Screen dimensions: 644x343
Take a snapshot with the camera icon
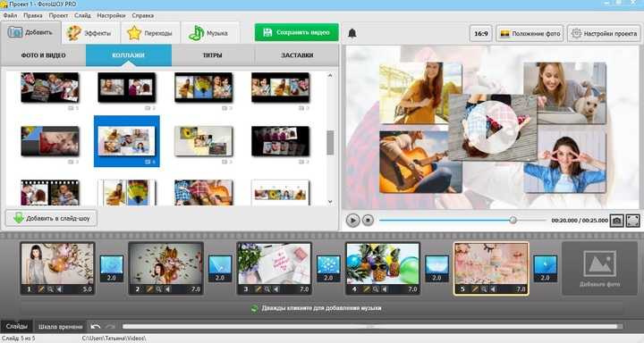[x=616, y=221]
